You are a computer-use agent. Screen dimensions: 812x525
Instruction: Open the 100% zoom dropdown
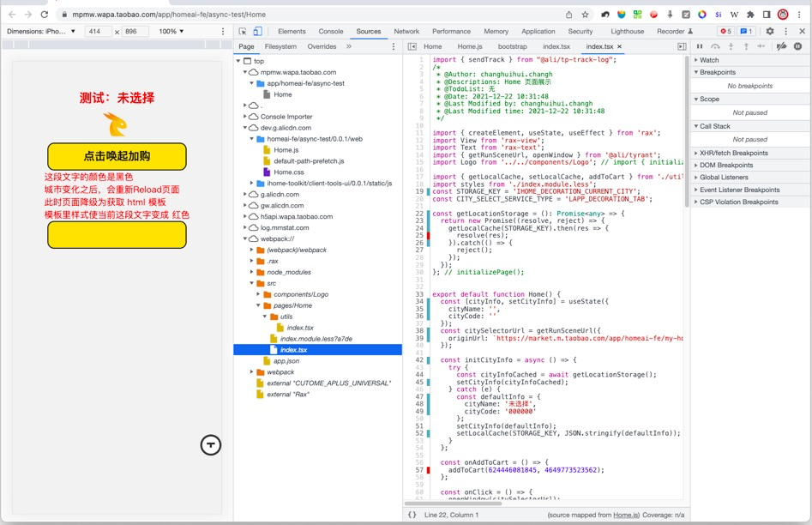[171, 32]
